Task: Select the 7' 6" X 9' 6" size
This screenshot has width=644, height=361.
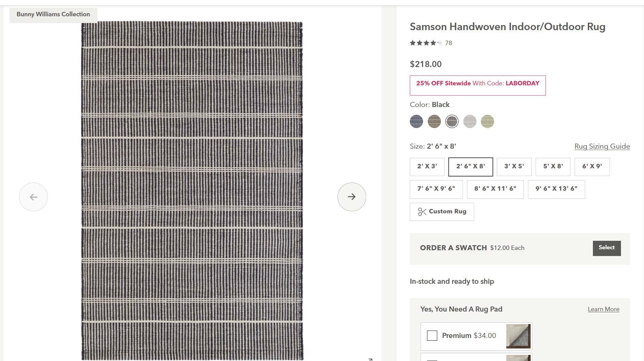Action: click(436, 189)
